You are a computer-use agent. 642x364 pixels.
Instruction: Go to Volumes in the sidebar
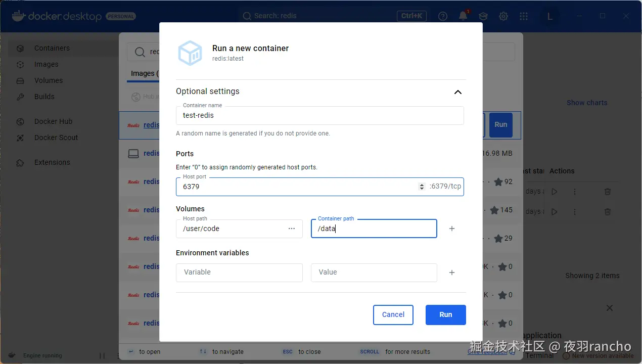click(49, 80)
